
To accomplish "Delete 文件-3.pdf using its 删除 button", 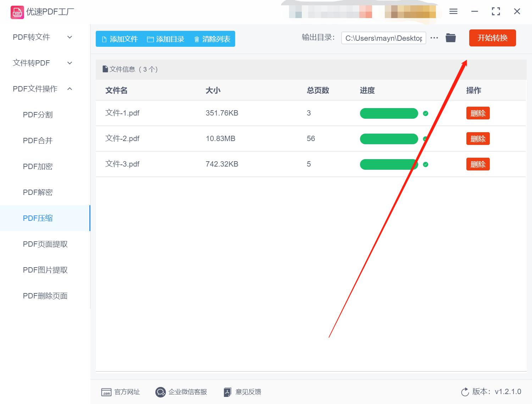I will (478, 164).
